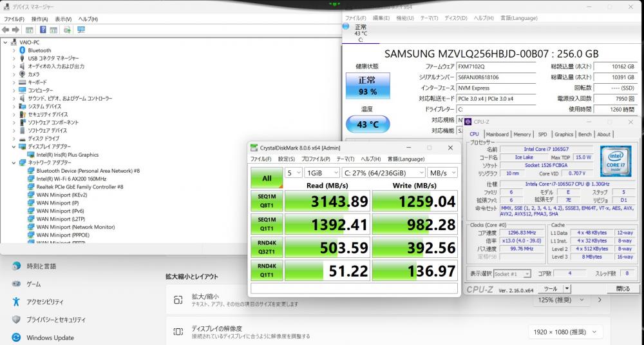The image size is (644, 345).
Task: Click the 43 °C temperature indicator
Action: (368, 124)
